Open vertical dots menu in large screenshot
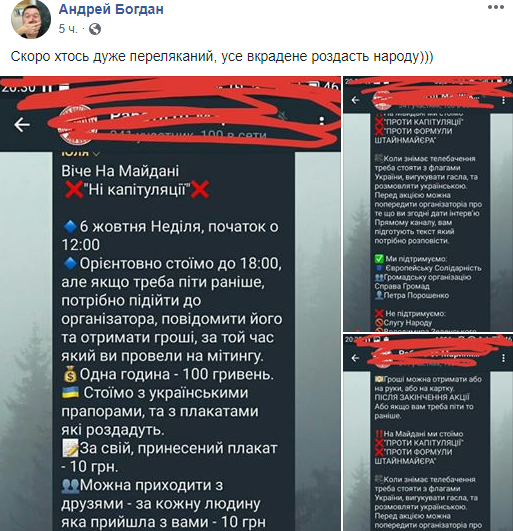513x531 pixels. (x=322, y=123)
